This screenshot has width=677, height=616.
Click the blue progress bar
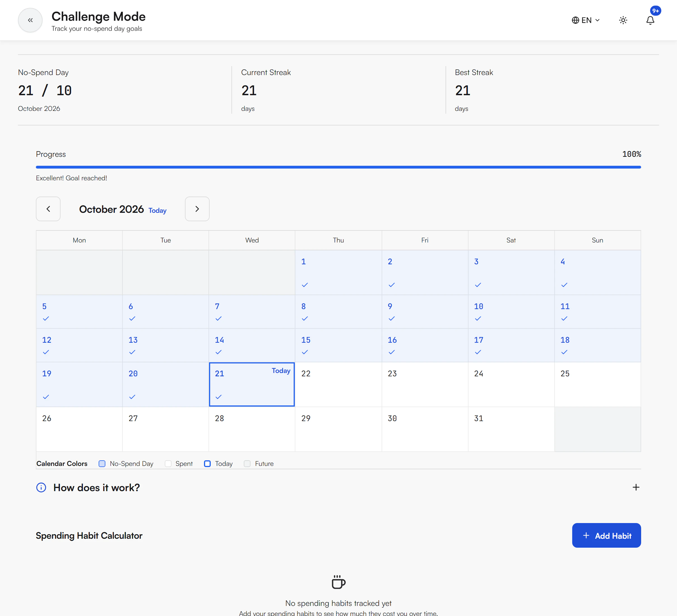tap(338, 167)
